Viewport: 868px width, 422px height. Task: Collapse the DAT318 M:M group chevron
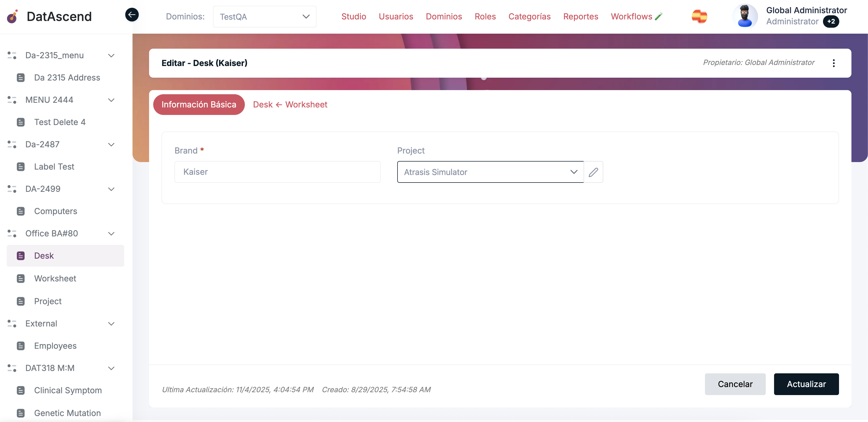point(111,368)
